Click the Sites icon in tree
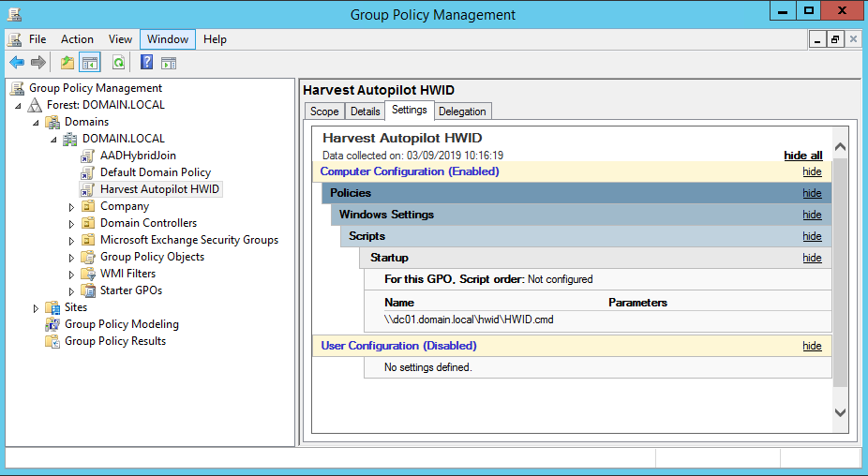Image resolution: width=868 pixels, height=476 pixels. (52, 307)
